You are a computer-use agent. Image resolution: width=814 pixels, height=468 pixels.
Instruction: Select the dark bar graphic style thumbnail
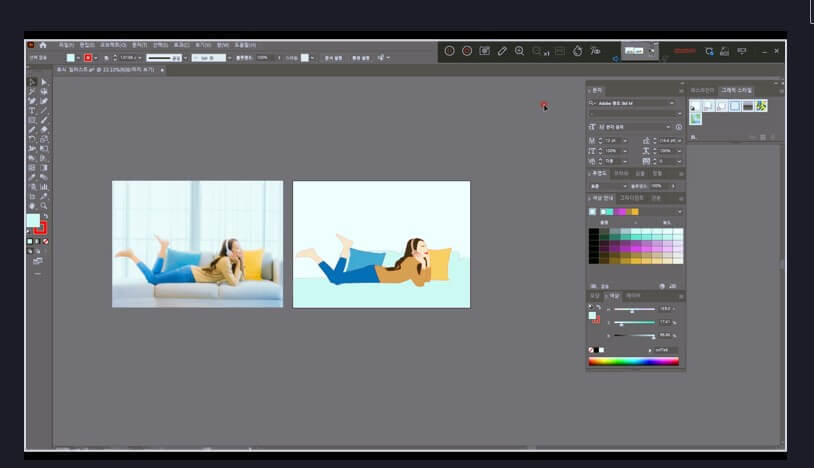pos(748,106)
